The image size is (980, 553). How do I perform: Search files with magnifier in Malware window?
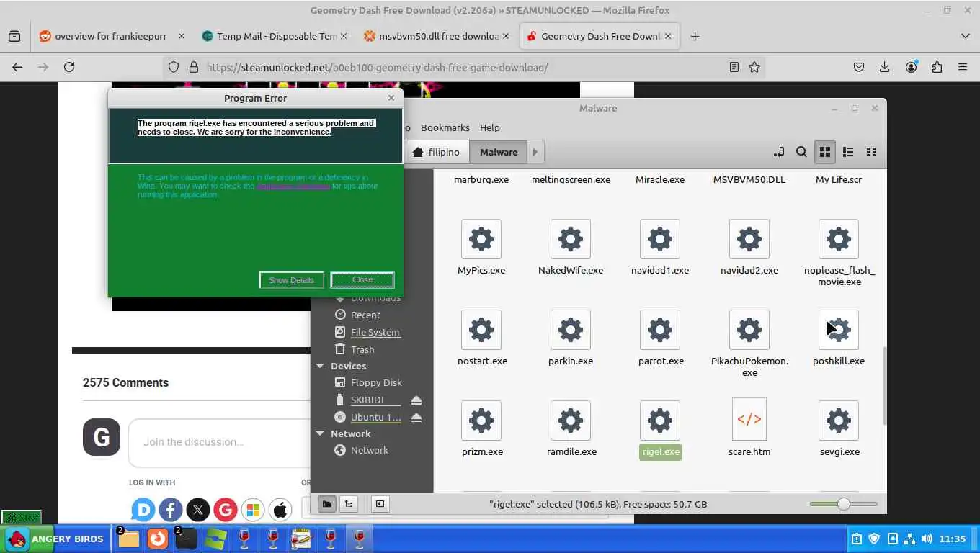pyautogui.click(x=801, y=152)
